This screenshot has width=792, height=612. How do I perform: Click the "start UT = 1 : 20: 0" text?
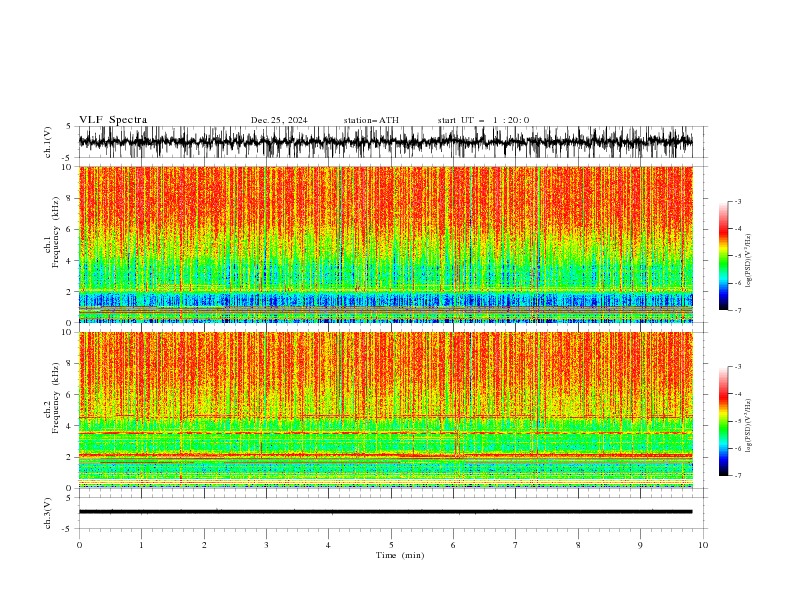[483, 120]
